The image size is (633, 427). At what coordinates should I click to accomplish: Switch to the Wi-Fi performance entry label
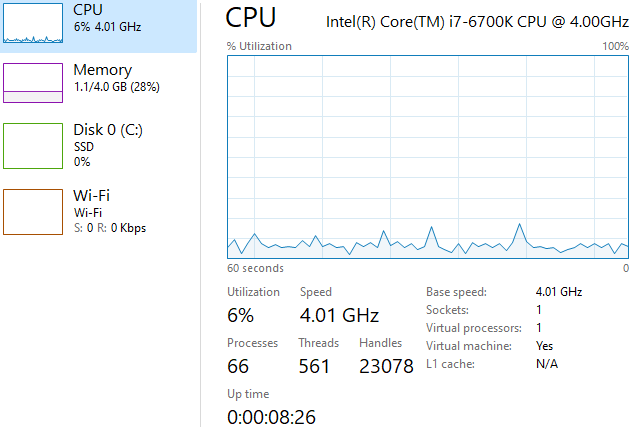click(91, 194)
